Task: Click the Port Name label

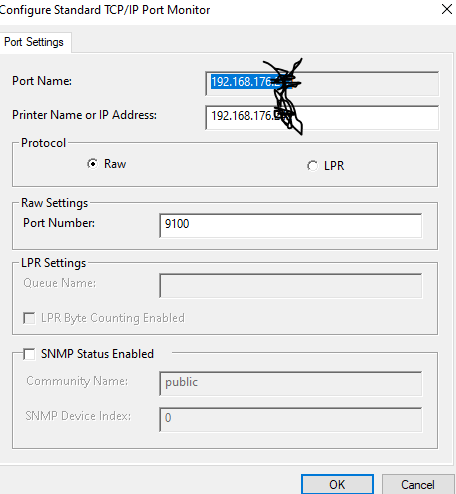Action: (x=42, y=81)
